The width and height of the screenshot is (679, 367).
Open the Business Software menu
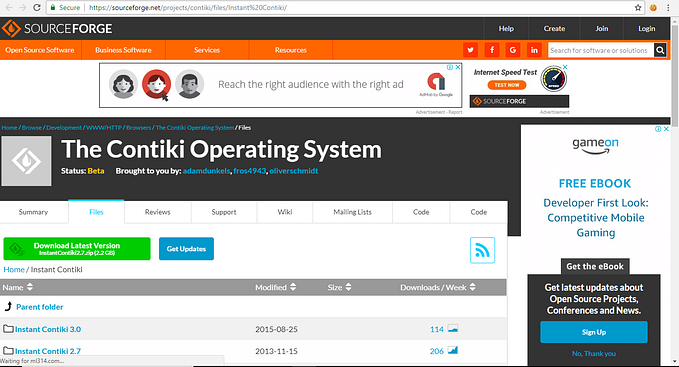(123, 50)
